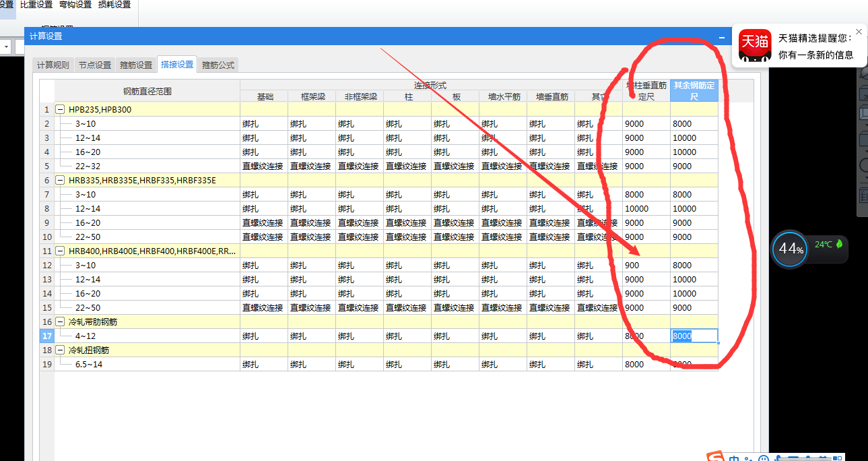
Task: Edit the 8000 input in row 17
Action: coord(694,336)
